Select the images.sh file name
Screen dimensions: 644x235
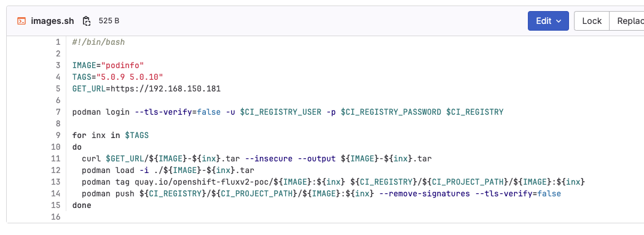[53, 21]
